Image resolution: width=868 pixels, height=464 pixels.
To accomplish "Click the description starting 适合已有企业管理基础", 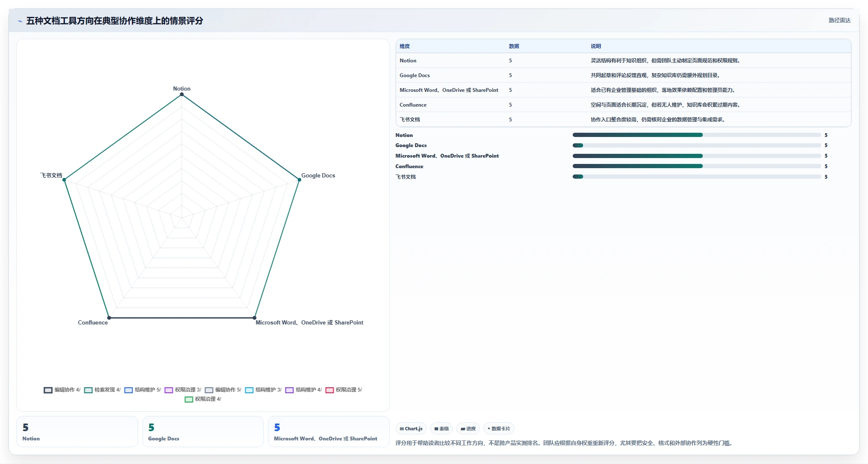I will coord(663,90).
